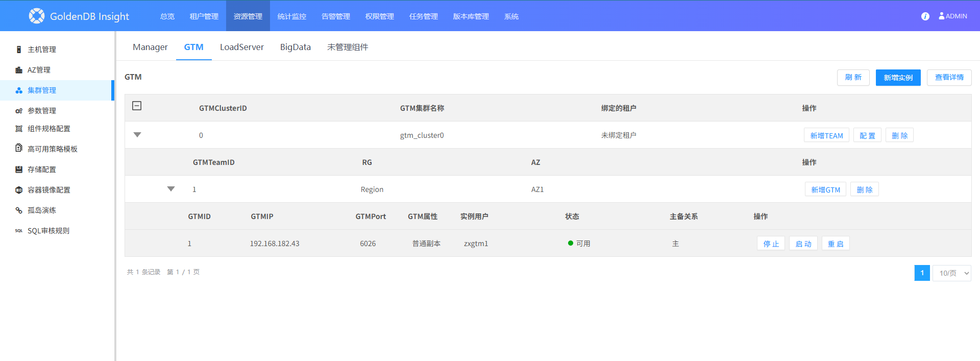Collapse the gtm_cluster0 row
The image size is (980, 361).
[137, 135]
